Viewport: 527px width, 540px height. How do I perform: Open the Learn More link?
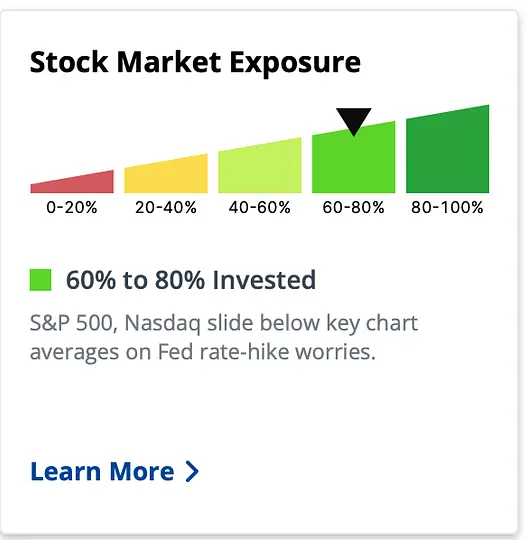coord(114,471)
